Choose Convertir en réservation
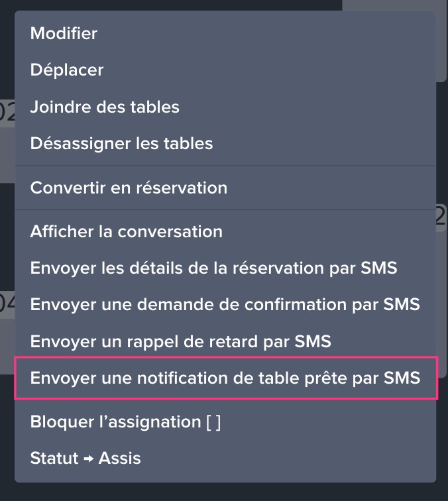The image size is (448, 501). (129, 188)
